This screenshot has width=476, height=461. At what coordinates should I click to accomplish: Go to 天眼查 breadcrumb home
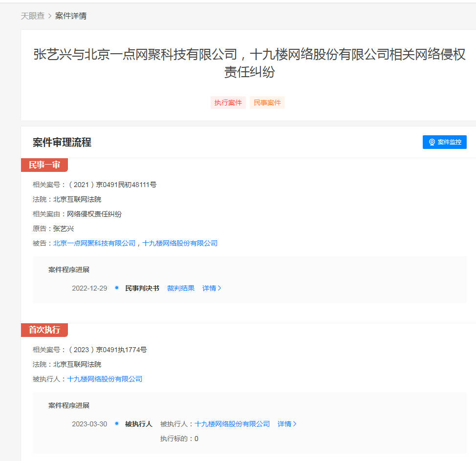coord(32,16)
